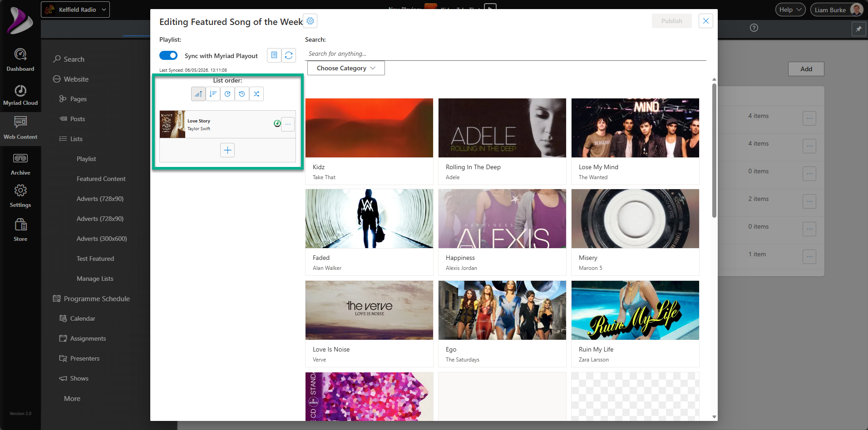
Task: Click the refresh sync icon
Action: [289, 55]
